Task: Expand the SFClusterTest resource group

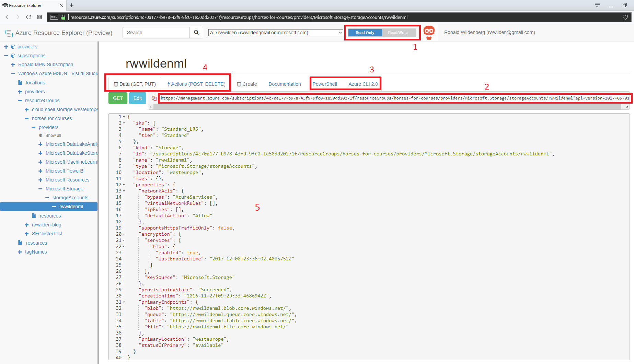Action: tap(26, 234)
